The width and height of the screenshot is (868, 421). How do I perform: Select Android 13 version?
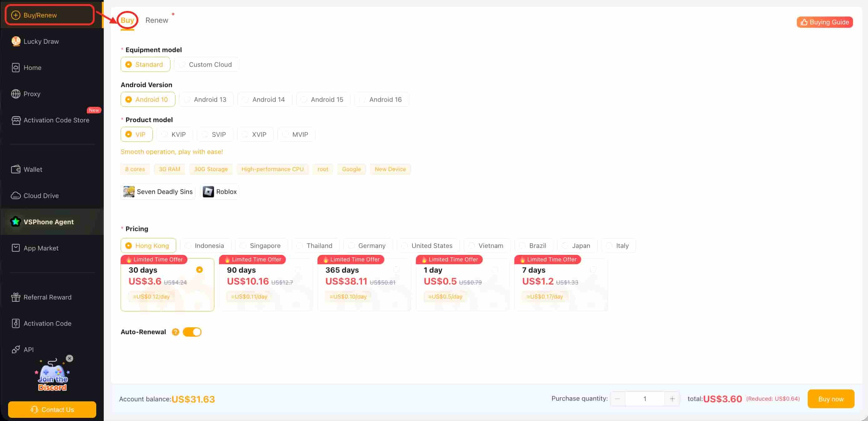[206, 99]
